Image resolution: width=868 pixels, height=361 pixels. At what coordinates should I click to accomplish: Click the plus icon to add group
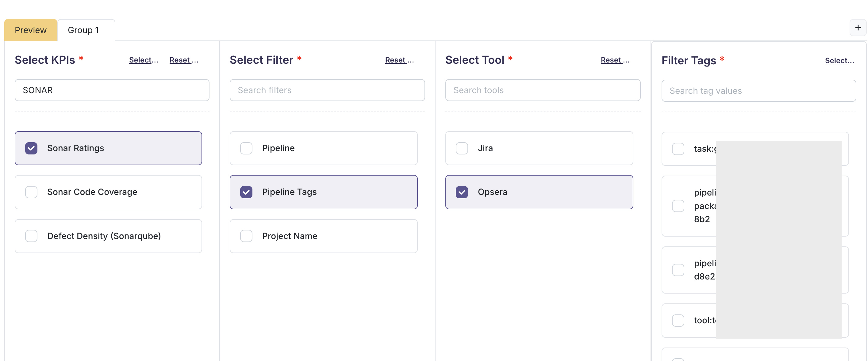pyautogui.click(x=858, y=28)
